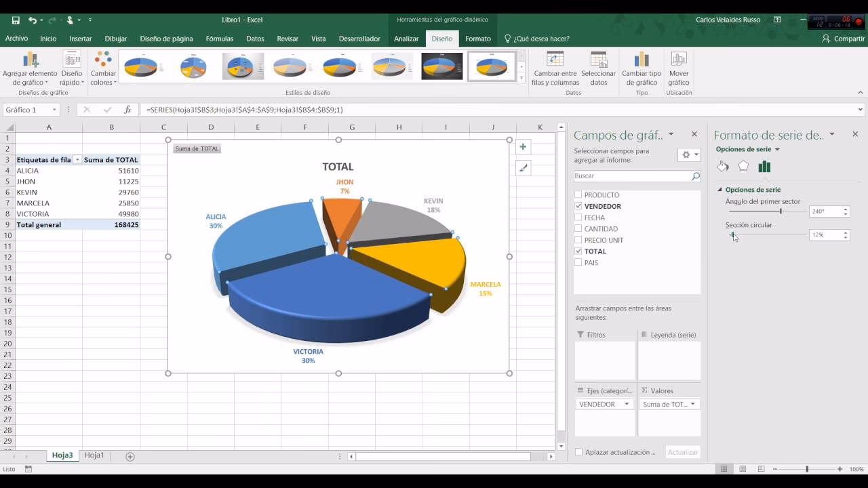
Task: Open the Insertar ribbon tab
Action: [80, 39]
